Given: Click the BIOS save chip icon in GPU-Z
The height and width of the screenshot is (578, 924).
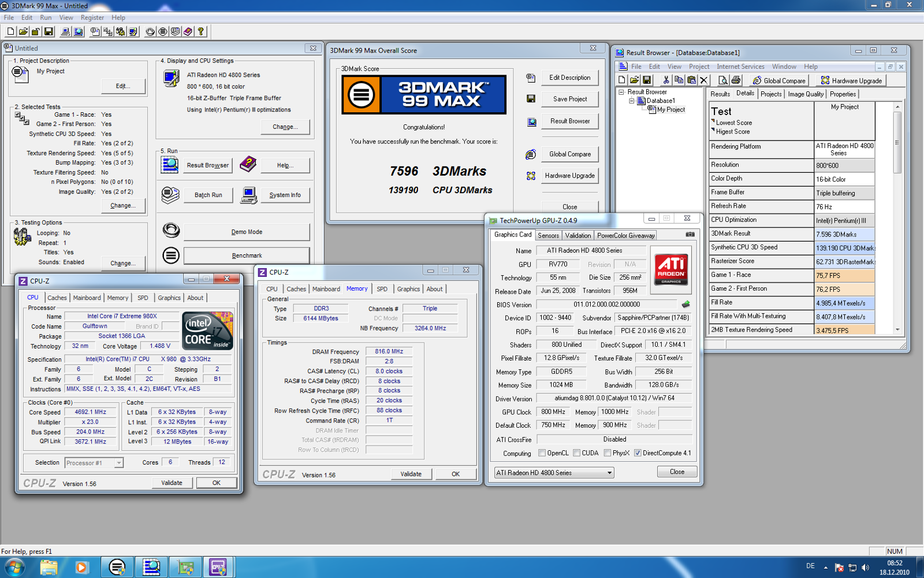Looking at the screenshot, I should [685, 304].
